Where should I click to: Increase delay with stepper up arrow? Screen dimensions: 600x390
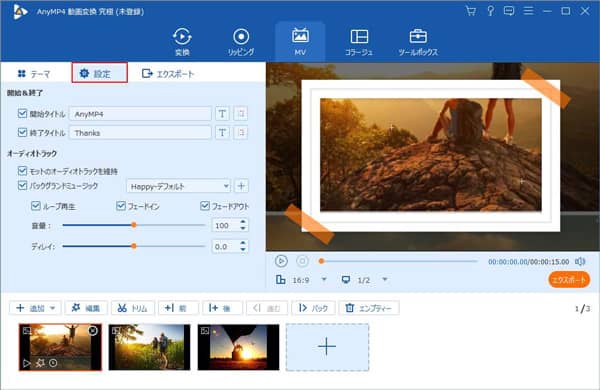tap(243, 243)
